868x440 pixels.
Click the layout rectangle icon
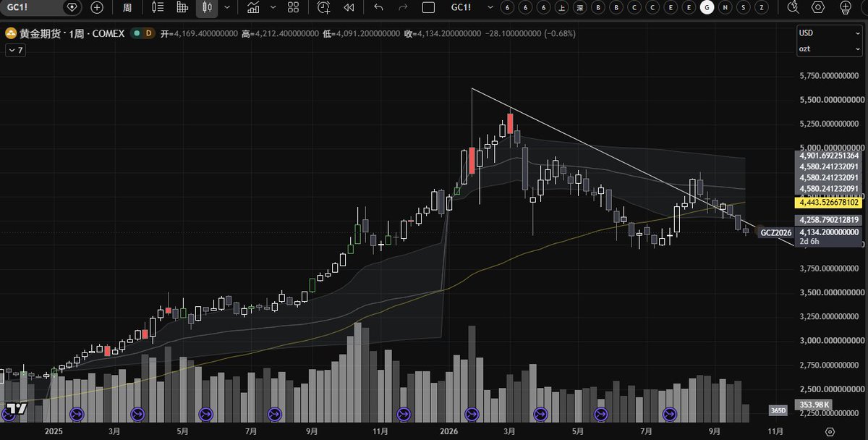point(428,7)
